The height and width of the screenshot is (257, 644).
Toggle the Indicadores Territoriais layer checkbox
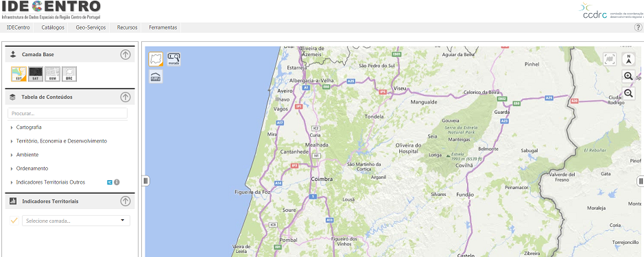click(x=14, y=221)
